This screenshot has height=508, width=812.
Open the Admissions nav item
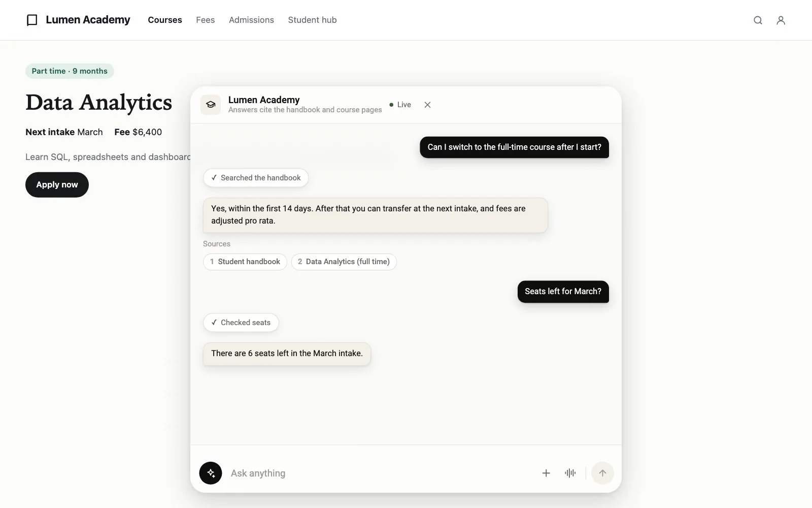(x=251, y=20)
